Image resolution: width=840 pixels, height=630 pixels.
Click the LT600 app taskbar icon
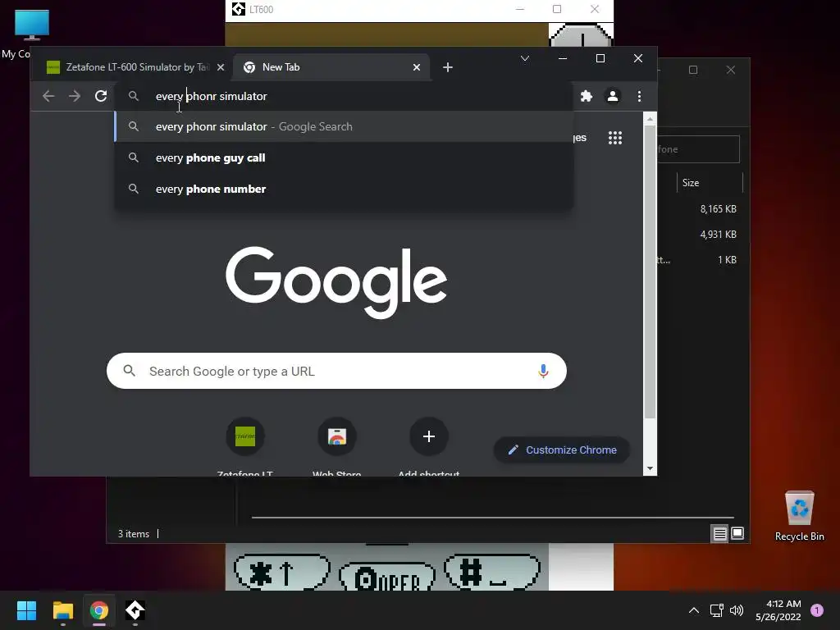pos(135,610)
